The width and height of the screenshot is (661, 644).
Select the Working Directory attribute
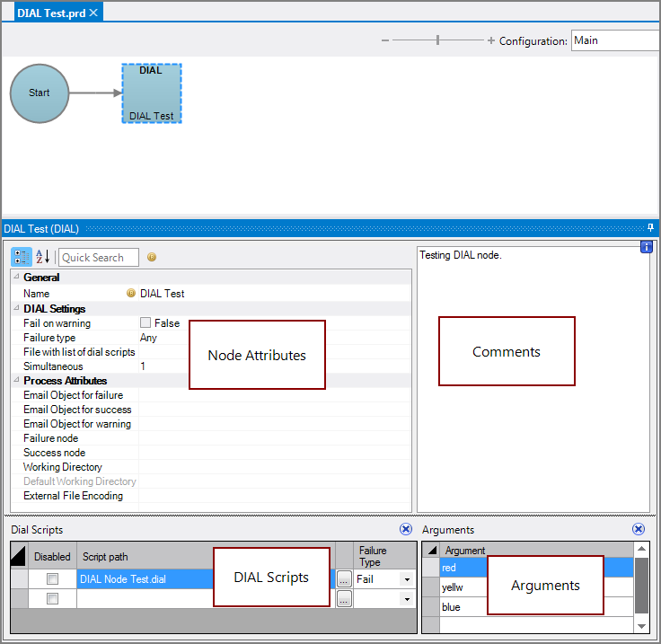click(x=211, y=466)
